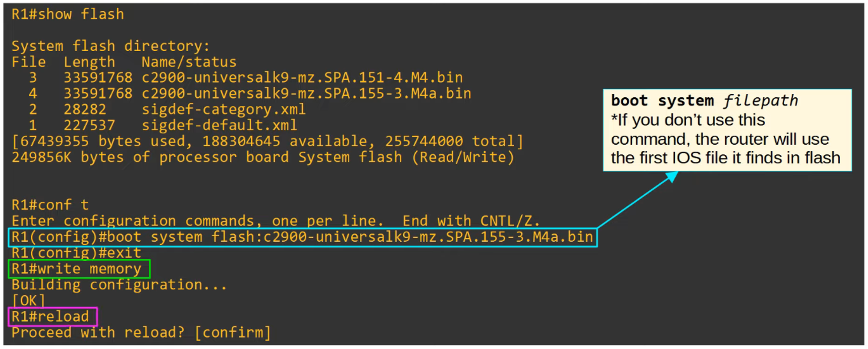Click the sigdef-category.xml file name
This screenshot has width=868, height=349.
[x=224, y=110]
